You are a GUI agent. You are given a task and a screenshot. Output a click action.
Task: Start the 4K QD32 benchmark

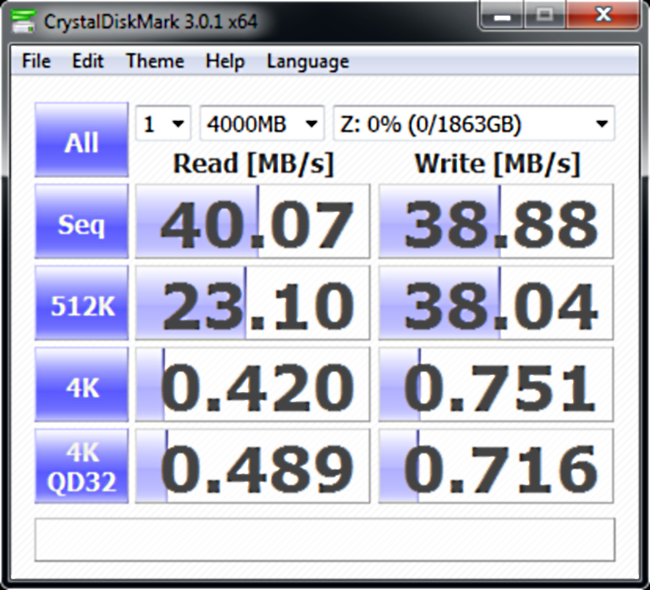point(82,466)
